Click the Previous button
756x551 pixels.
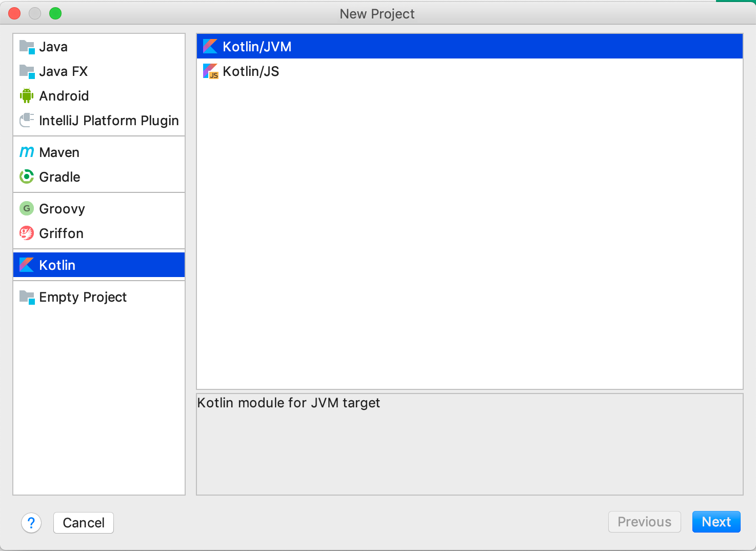[x=644, y=522]
